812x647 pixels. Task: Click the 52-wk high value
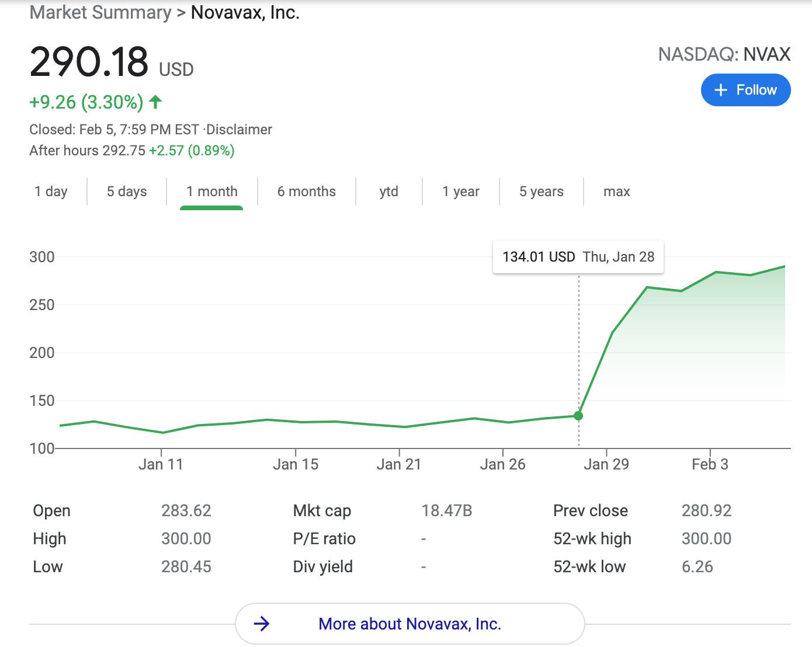[707, 538]
